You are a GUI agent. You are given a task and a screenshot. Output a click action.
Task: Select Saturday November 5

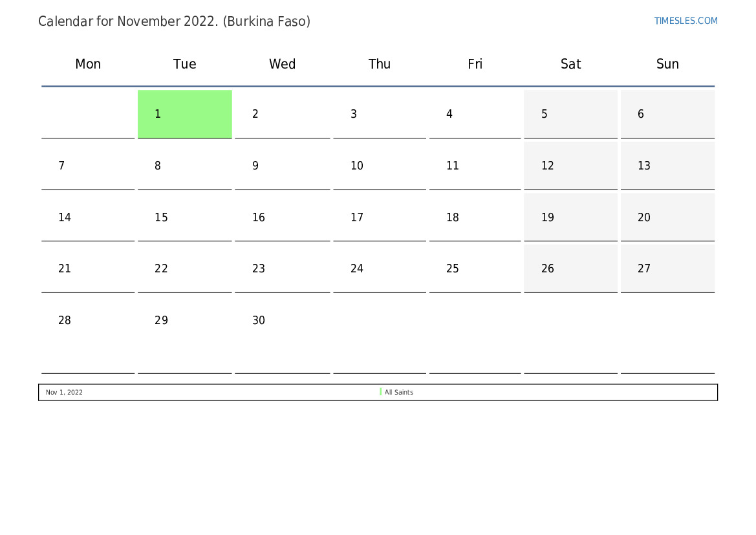pyautogui.click(x=570, y=114)
